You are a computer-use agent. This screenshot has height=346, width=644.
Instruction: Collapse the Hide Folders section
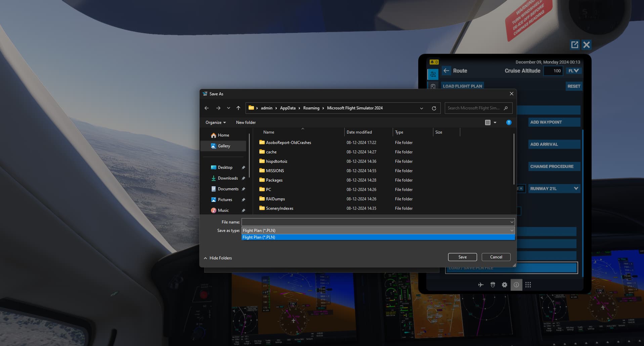point(218,258)
